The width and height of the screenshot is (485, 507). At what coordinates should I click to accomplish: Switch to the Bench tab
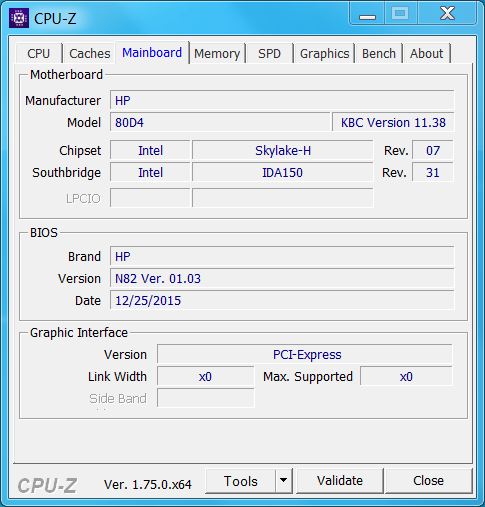coord(379,53)
